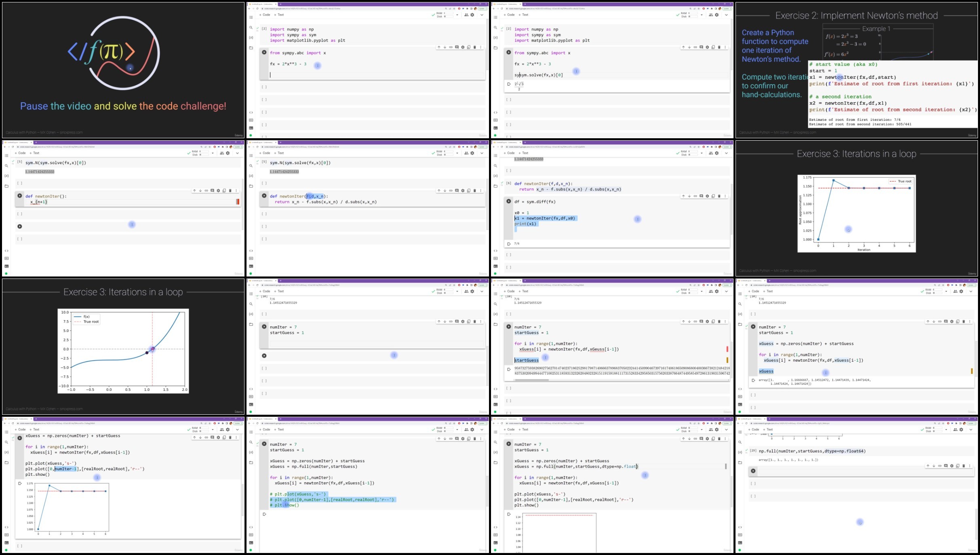Move up the cell with 'xGeuss[i]' loop
This screenshot has width=980, height=555.
click(x=683, y=322)
